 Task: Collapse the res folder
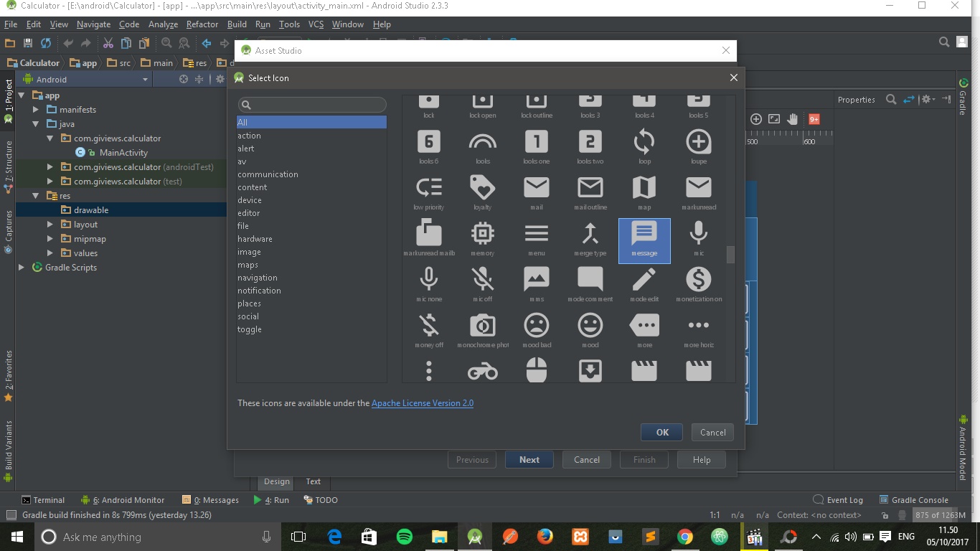coord(35,195)
